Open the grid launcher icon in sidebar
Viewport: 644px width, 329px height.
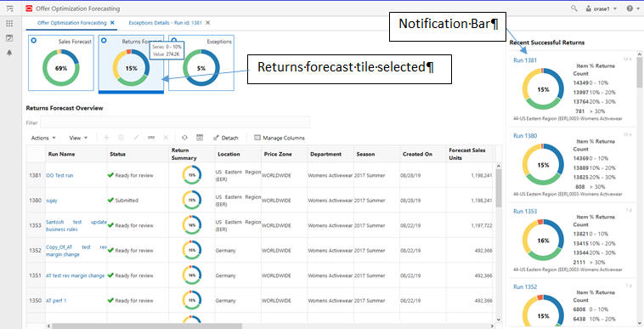(x=9, y=24)
